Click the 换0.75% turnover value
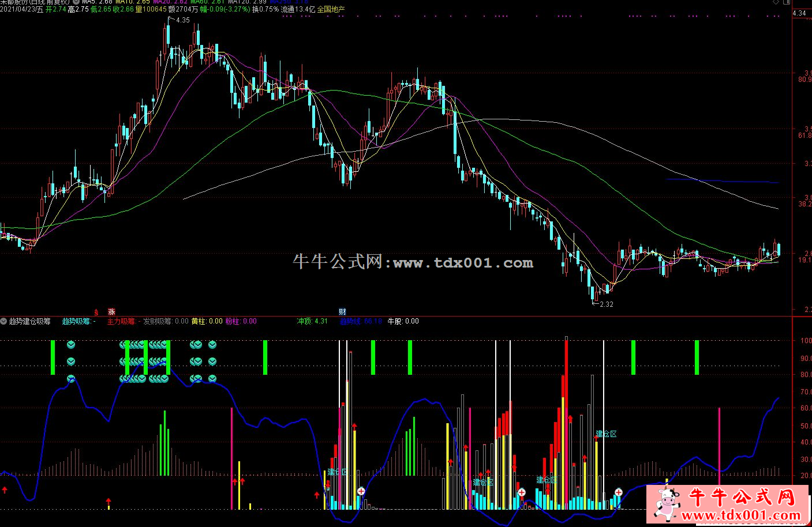812x527 pixels. pos(265,9)
